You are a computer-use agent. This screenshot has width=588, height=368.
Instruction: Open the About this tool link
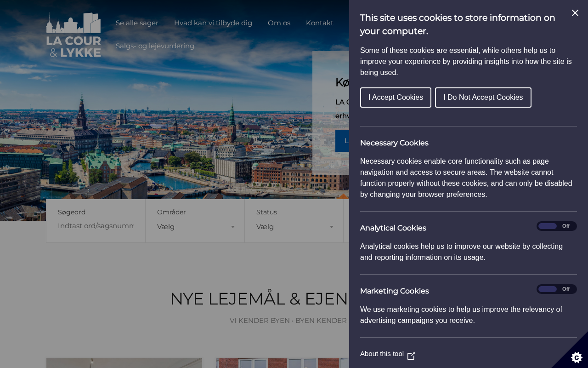[x=382, y=354]
